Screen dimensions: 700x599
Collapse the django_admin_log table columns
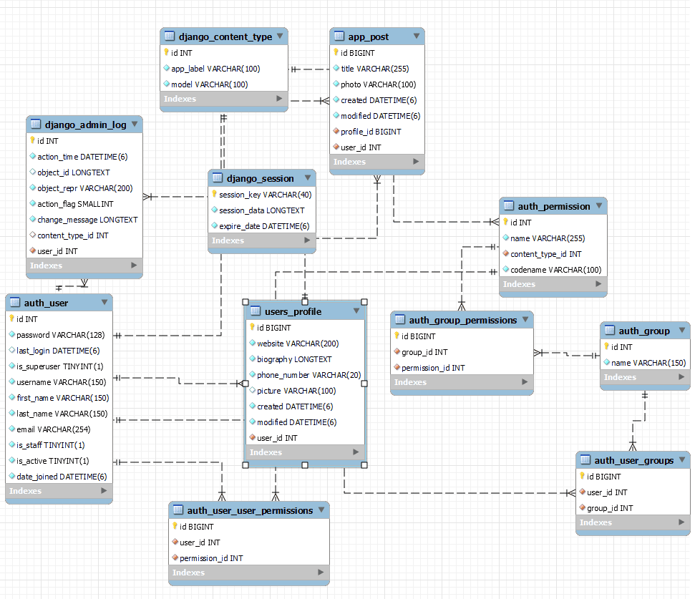134,125
